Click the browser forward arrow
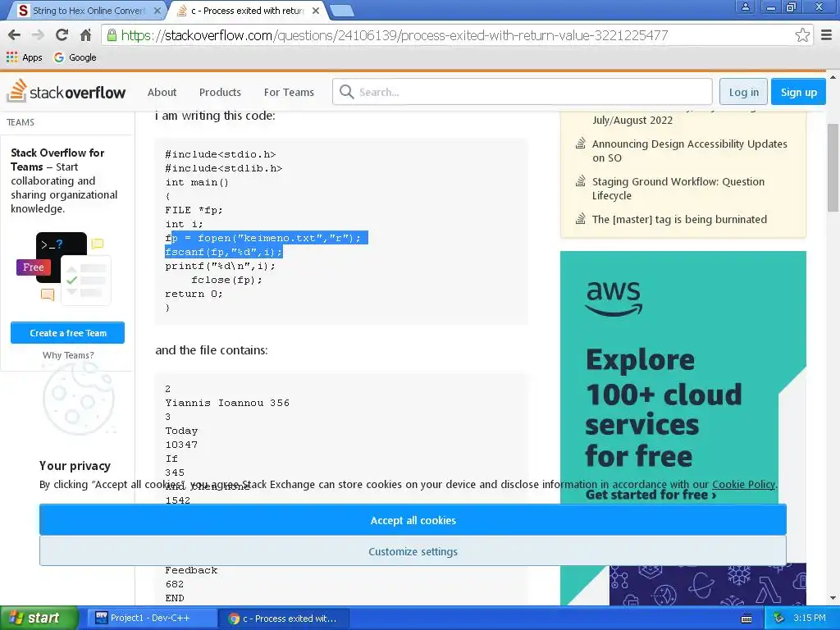The image size is (840, 630). [38, 35]
